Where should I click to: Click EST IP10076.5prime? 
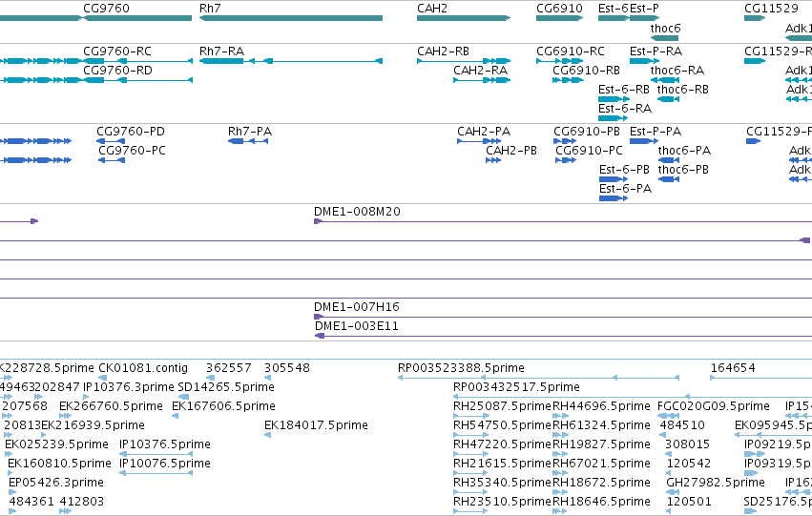pyautogui.click(x=165, y=464)
